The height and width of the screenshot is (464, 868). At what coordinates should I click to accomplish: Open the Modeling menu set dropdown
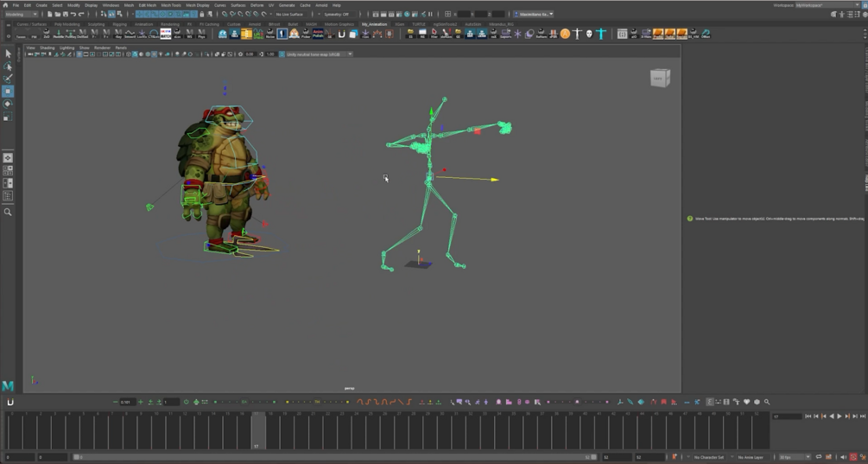[x=21, y=14]
